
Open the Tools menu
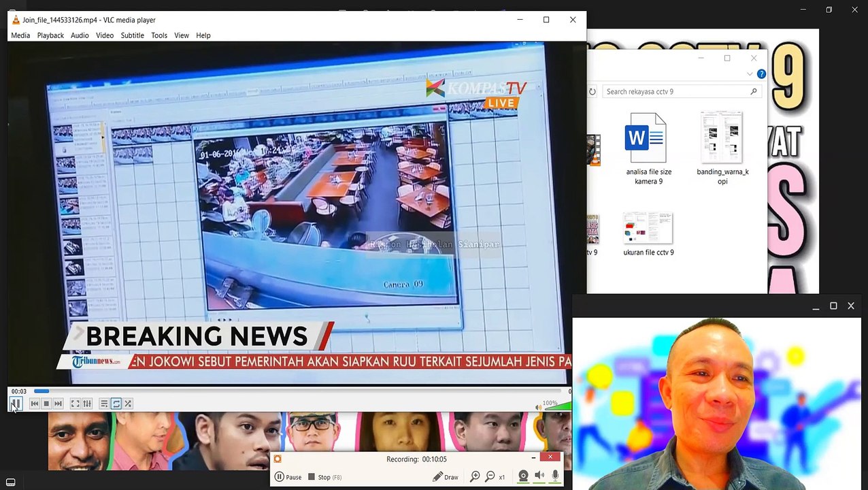click(159, 35)
